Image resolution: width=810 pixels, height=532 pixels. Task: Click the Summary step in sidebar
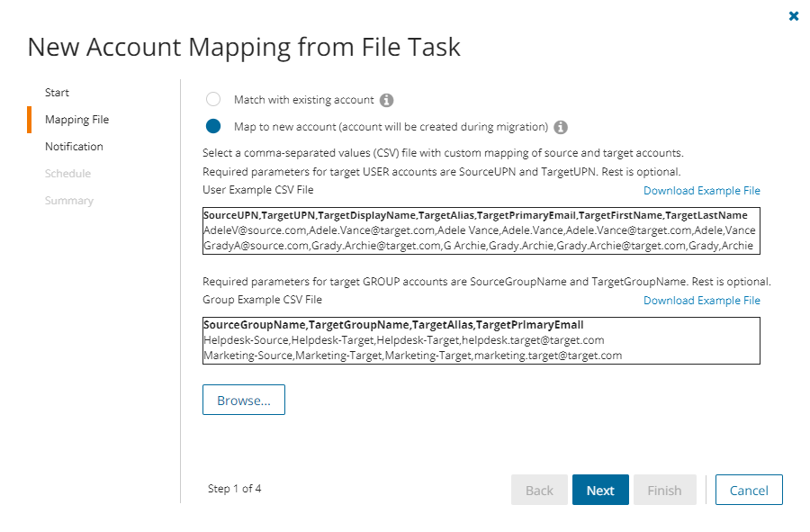(x=68, y=201)
